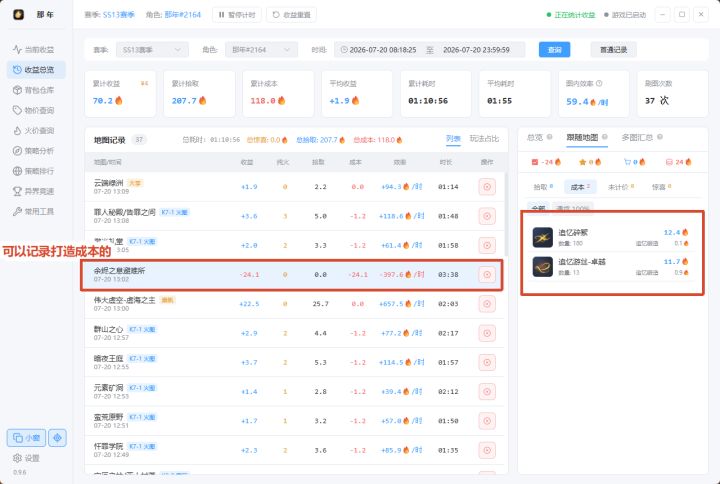This screenshot has height=484, width=720.
Task: Open 物价查询 tag icon in sidebar
Action: (17, 110)
